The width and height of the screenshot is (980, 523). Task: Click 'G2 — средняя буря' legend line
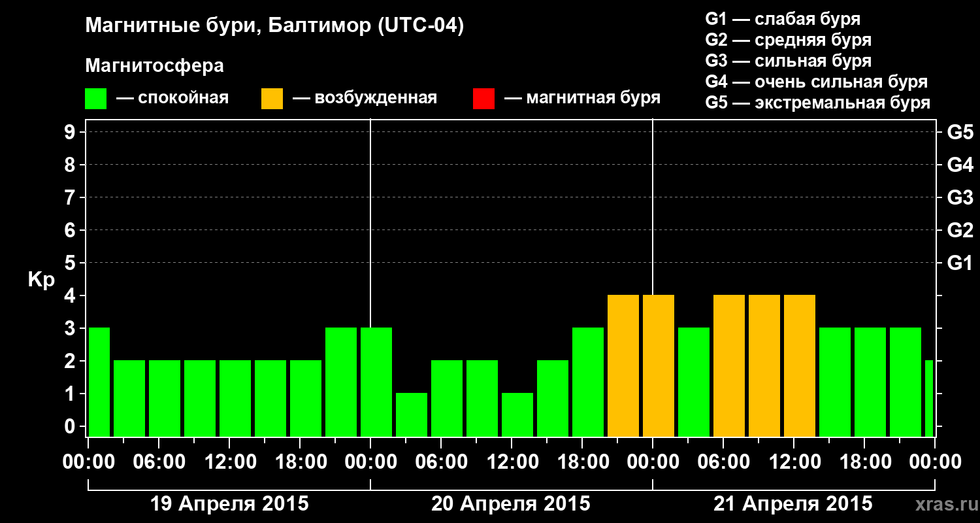pyautogui.click(x=788, y=40)
